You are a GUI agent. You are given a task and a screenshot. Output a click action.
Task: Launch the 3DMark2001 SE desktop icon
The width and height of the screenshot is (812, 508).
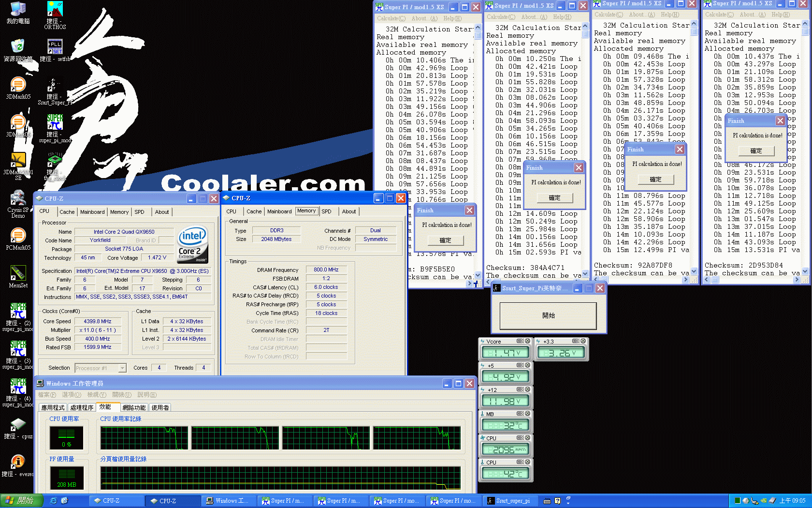(18, 166)
